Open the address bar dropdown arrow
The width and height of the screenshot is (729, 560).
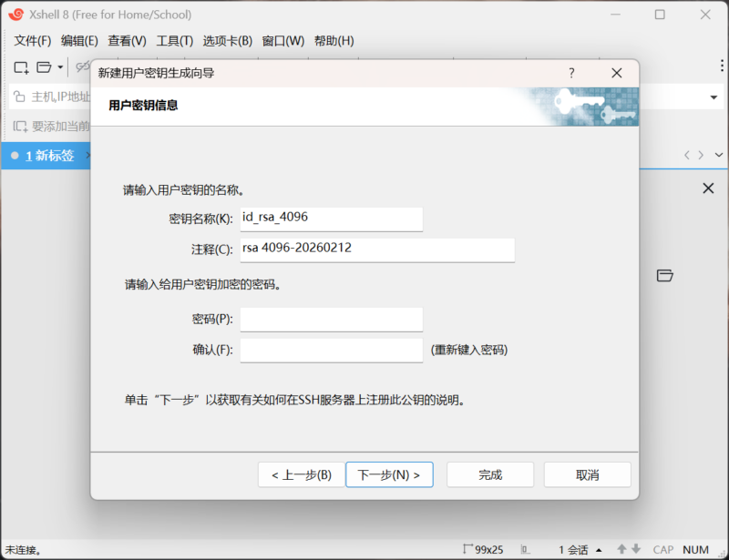pos(714,97)
